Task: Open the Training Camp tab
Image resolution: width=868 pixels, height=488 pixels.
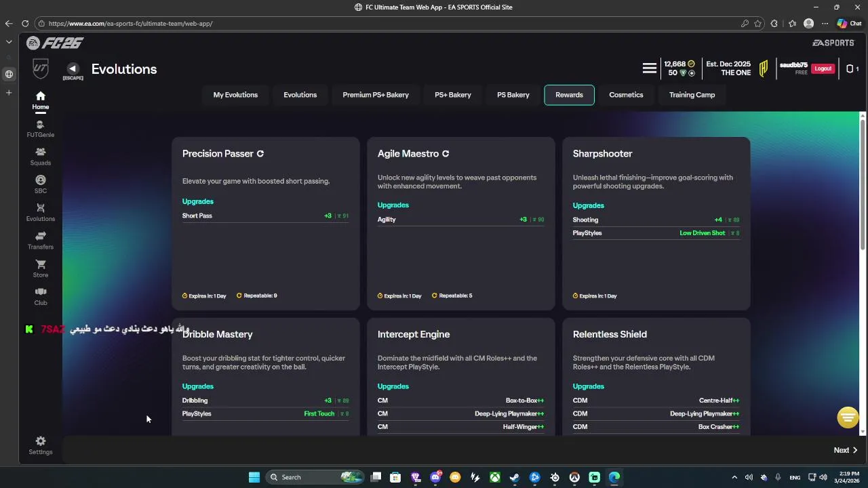Action: (692, 95)
